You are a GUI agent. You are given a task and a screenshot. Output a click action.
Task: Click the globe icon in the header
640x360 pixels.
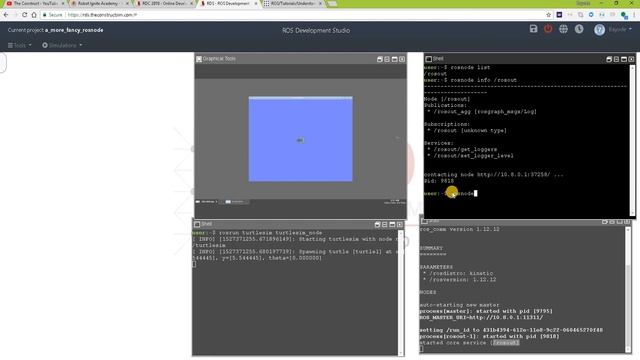click(x=563, y=29)
